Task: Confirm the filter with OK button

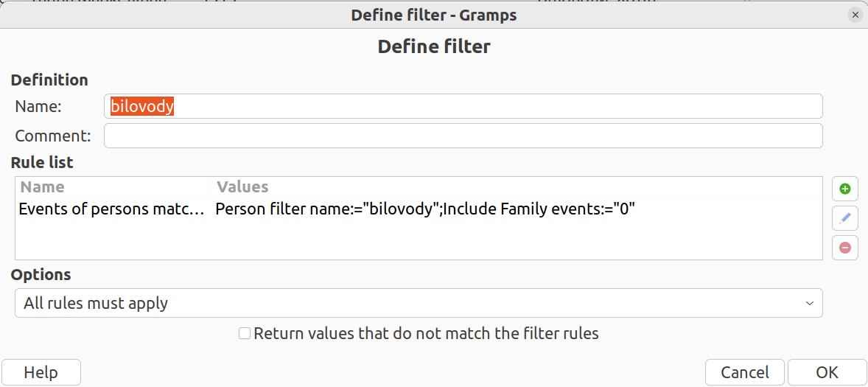Action: pyautogui.click(x=827, y=372)
